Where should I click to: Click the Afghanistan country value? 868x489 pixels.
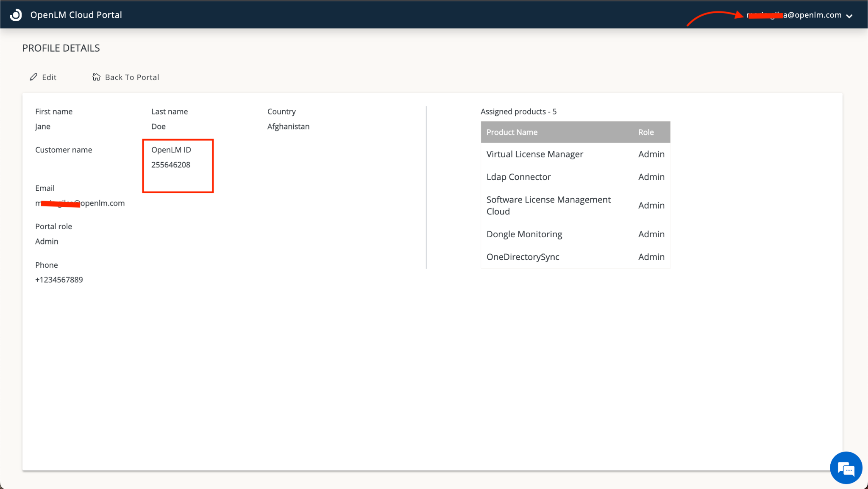pyautogui.click(x=288, y=126)
